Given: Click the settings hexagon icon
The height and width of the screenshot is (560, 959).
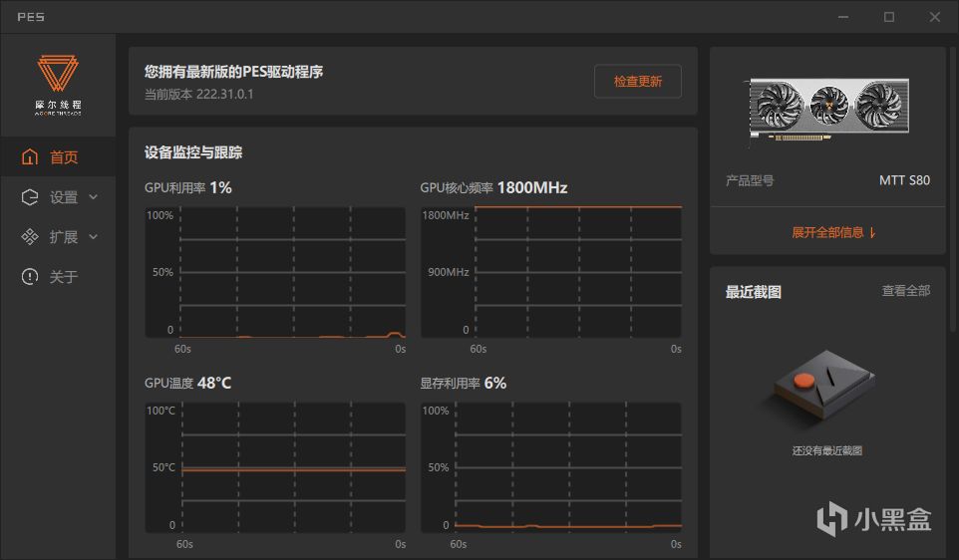Looking at the screenshot, I should point(29,197).
